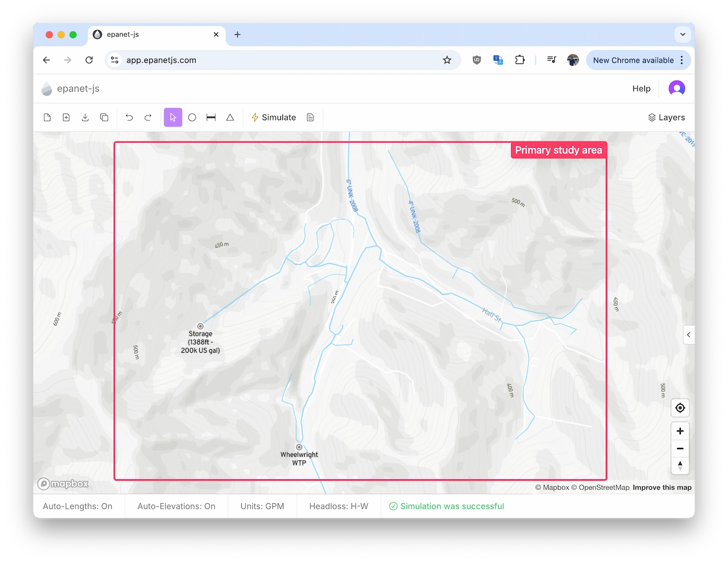The height and width of the screenshot is (562, 728).
Task: Toggle Auto-Elevations setting in status bar
Action: (176, 506)
